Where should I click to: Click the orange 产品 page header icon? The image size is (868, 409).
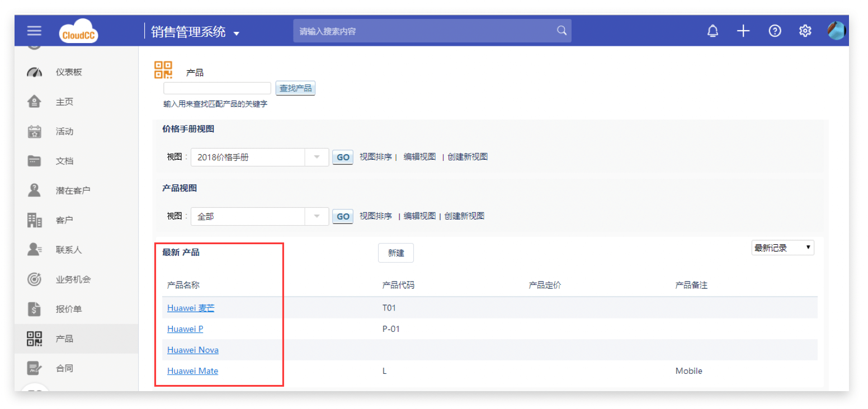coord(163,70)
